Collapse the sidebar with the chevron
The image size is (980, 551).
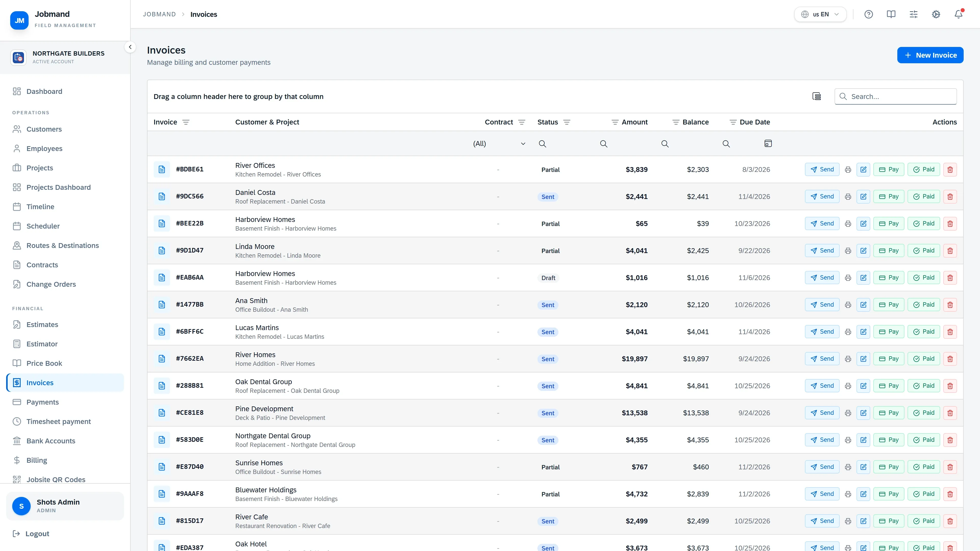130,47
